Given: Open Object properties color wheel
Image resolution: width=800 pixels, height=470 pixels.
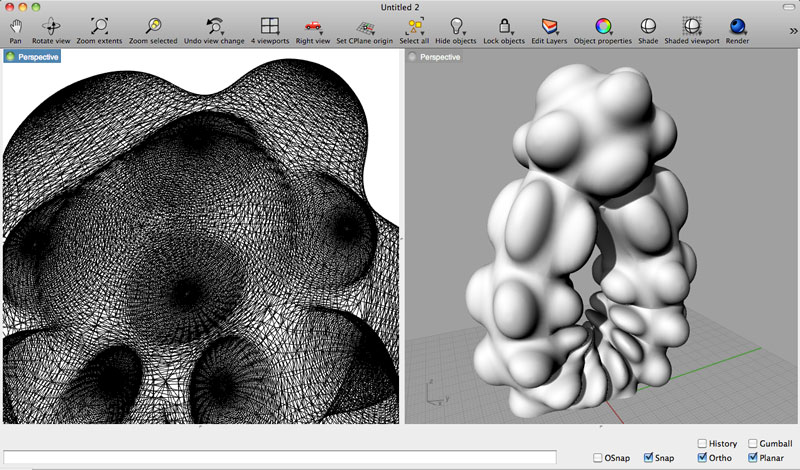Looking at the screenshot, I should (603, 26).
